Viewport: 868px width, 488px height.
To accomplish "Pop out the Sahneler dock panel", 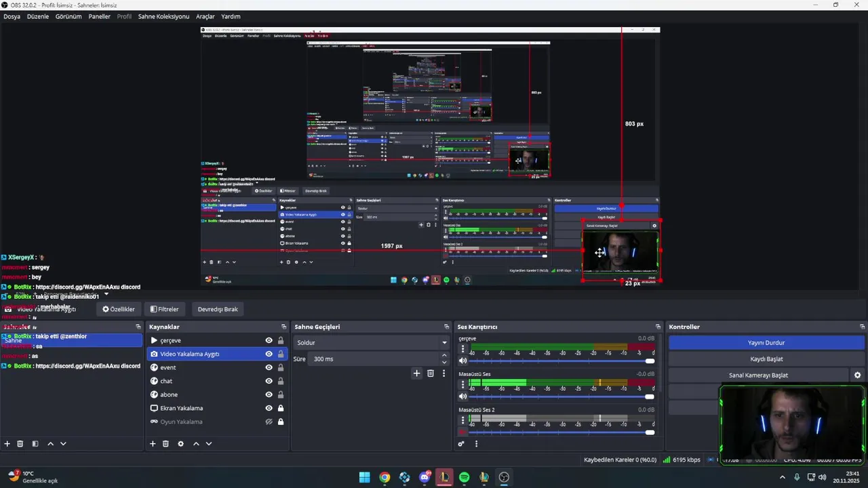I will [138, 327].
